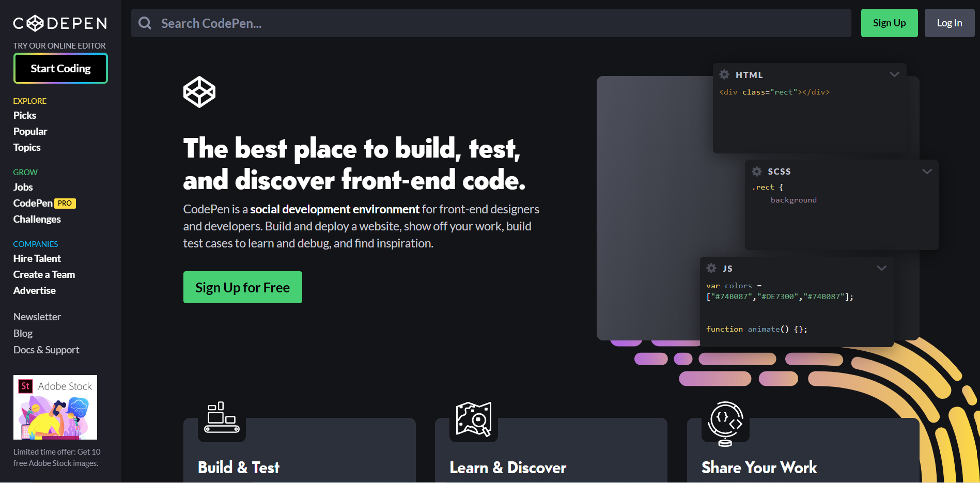Click the Start Coding button
This screenshot has width=980, height=483.
click(60, 68)
